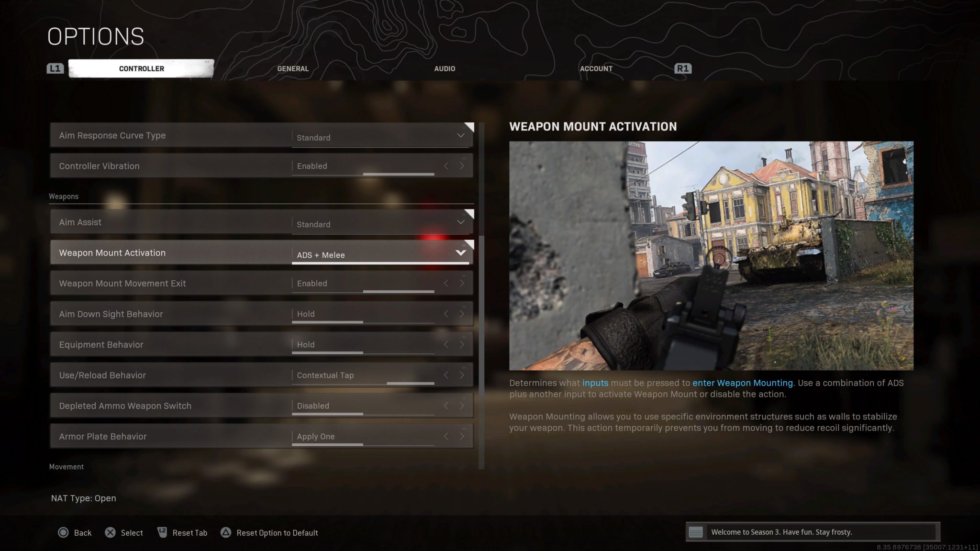Click Equipment Behavior right arrow
The image size is (980, 551).
point(461,344)
